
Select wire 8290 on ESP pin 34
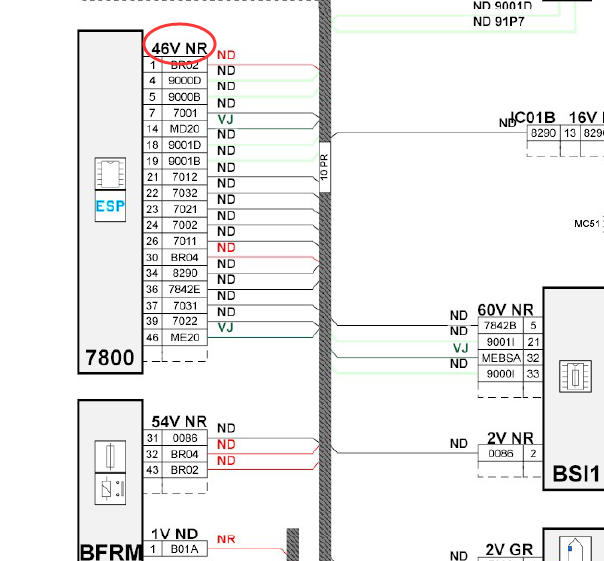click(185, 273)
